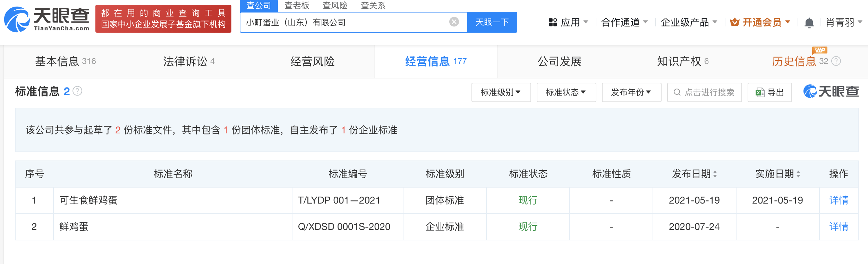Click the 标准性质 column header

tap(611, 174)
